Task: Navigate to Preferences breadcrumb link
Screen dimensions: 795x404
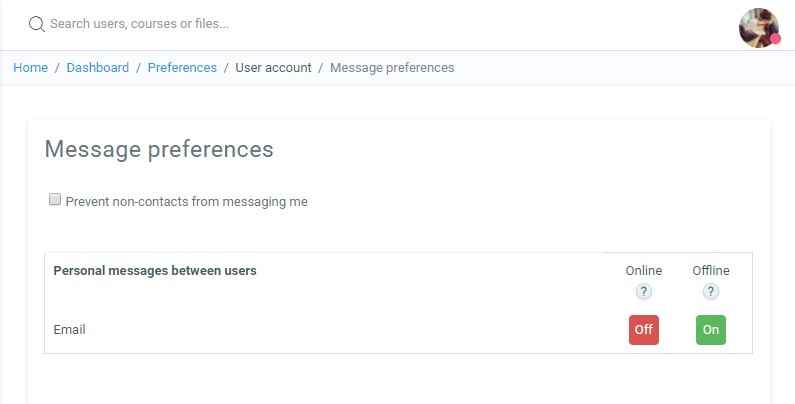Action: [x=182, y=68]
